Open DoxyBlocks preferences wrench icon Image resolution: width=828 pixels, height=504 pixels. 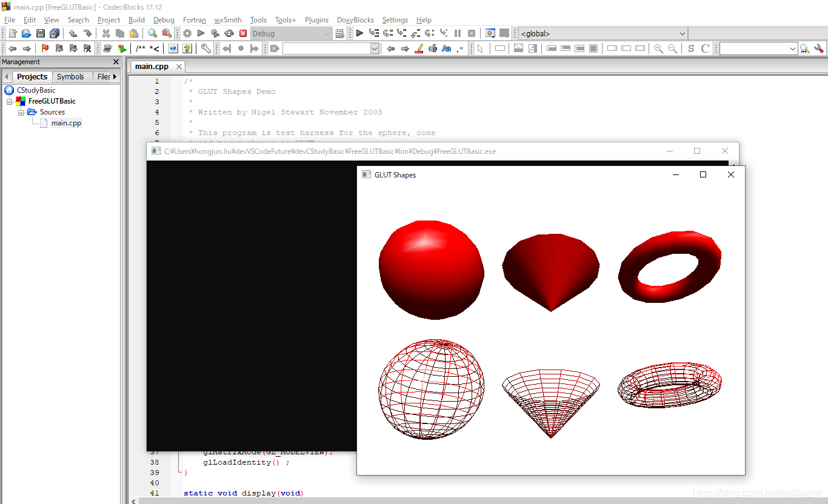coord(206,48)
